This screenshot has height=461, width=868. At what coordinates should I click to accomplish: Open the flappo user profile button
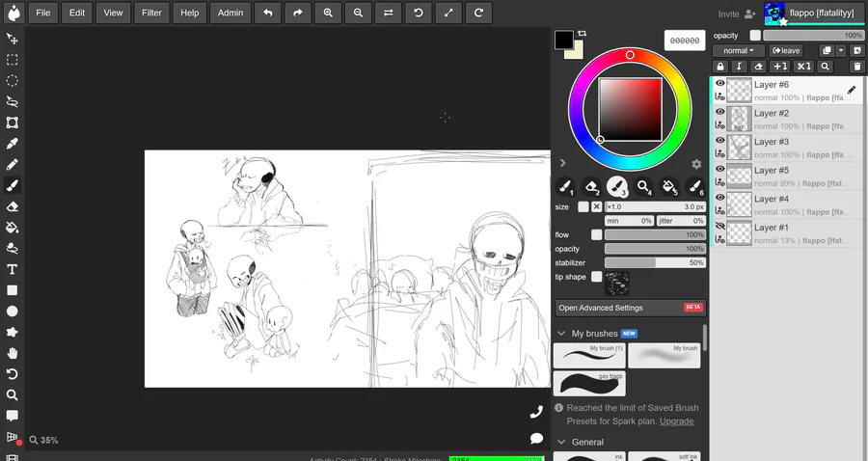click(813, 14)
